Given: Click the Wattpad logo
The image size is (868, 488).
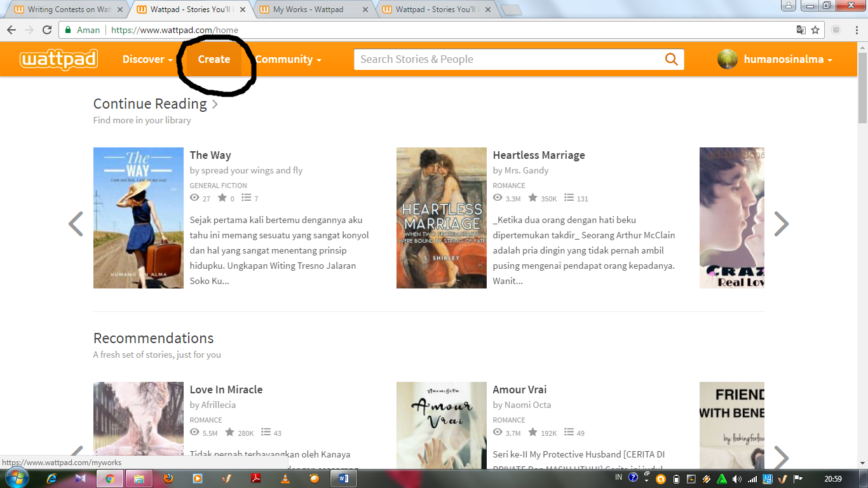Looking at the screenshot, I should pos(58,59).
